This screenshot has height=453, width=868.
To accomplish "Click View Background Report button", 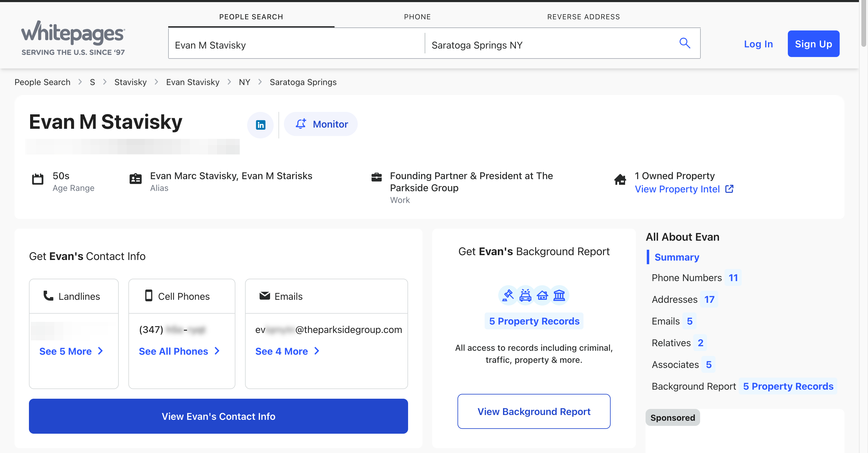I will pos(534,411).
